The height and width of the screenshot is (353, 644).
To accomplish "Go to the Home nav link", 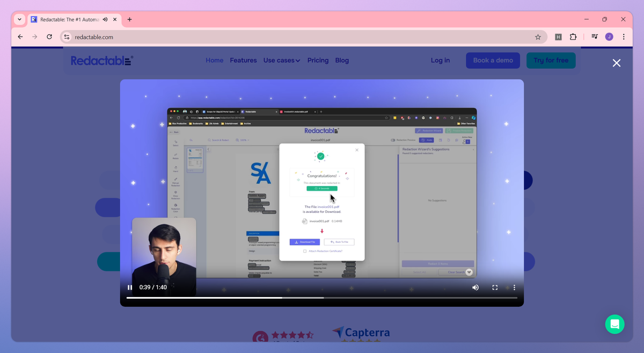I will click(215, 60).
